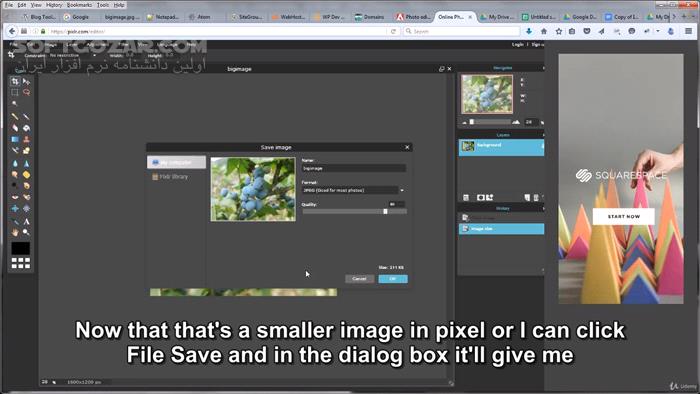Image resolution: width=700 pixels, height=394 pixels.
Task: Bookmark this page with star icon
Action: (558, 31)
